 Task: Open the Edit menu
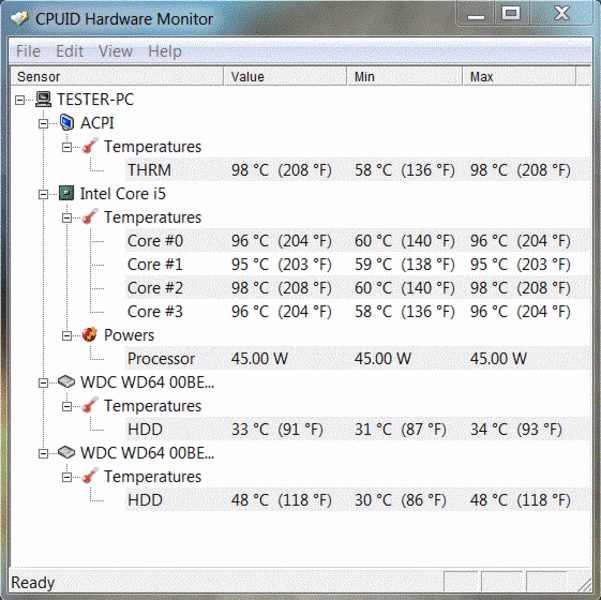[69, 51]
